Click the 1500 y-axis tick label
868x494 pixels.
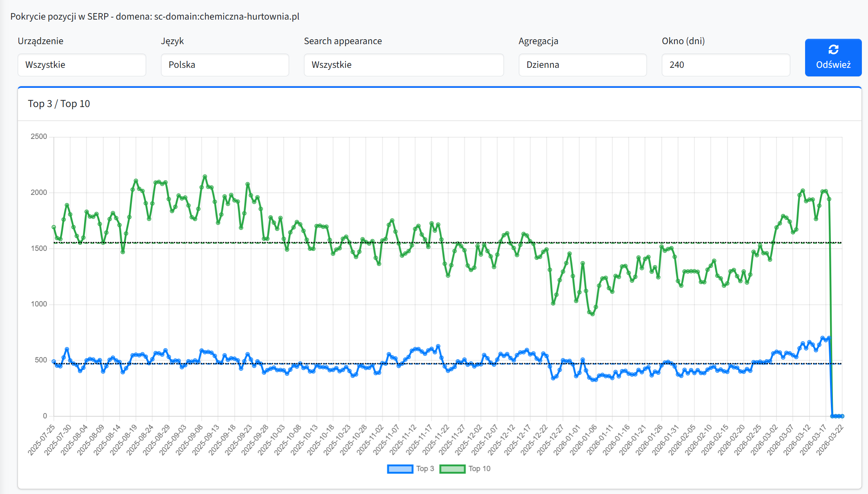click(x=39, y=248)
